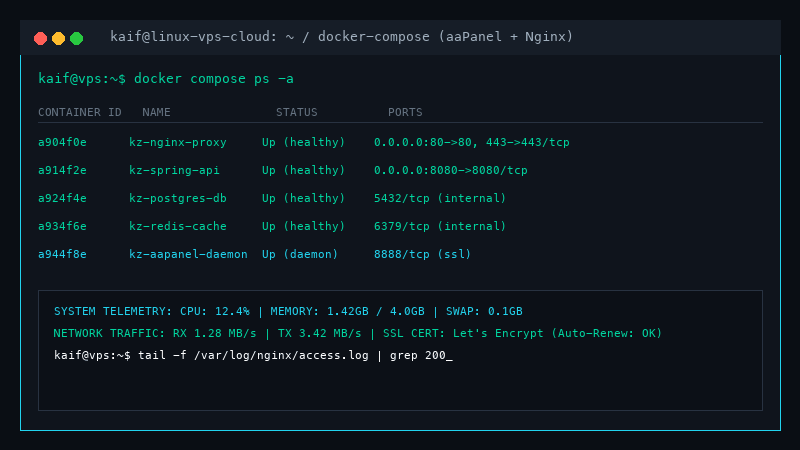Click "SSL CERT: Let's Encrypt" status text
This screenshot has height=450, width=800.
(463, 333)
